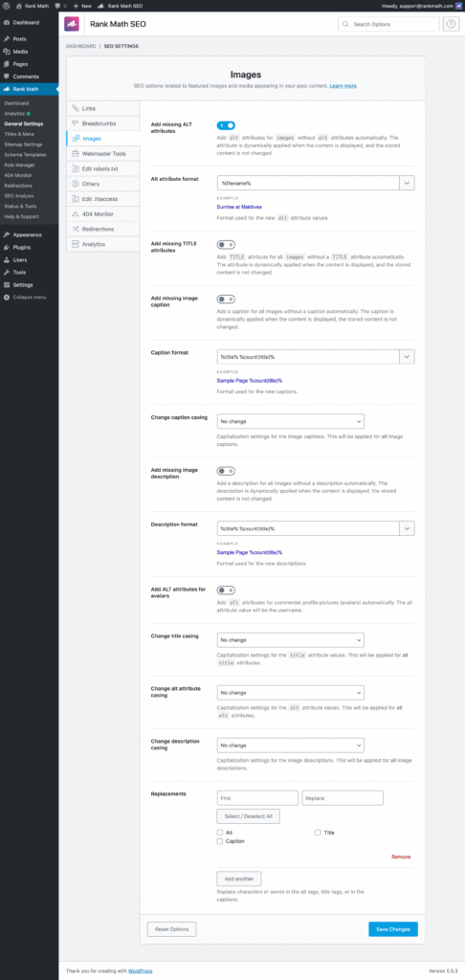Open the Edit .htaccess tab

pyautogui.click(x=103, y=199)
